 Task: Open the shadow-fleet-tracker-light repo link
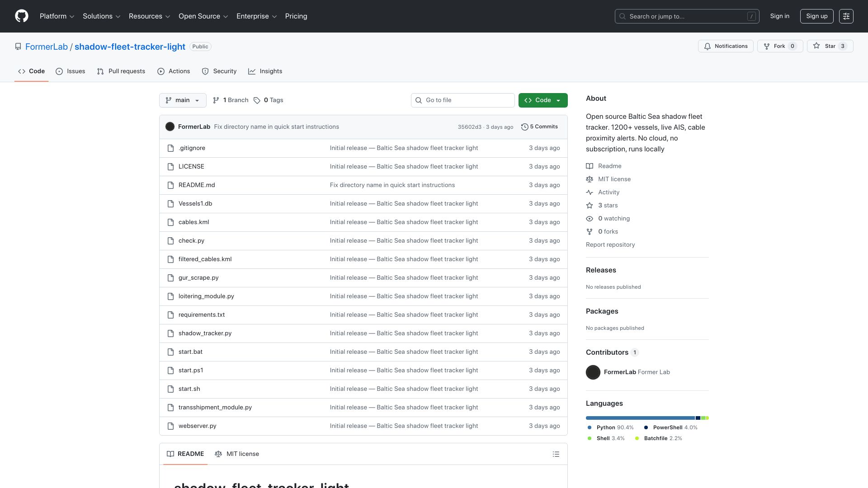(x=130, y=47)
